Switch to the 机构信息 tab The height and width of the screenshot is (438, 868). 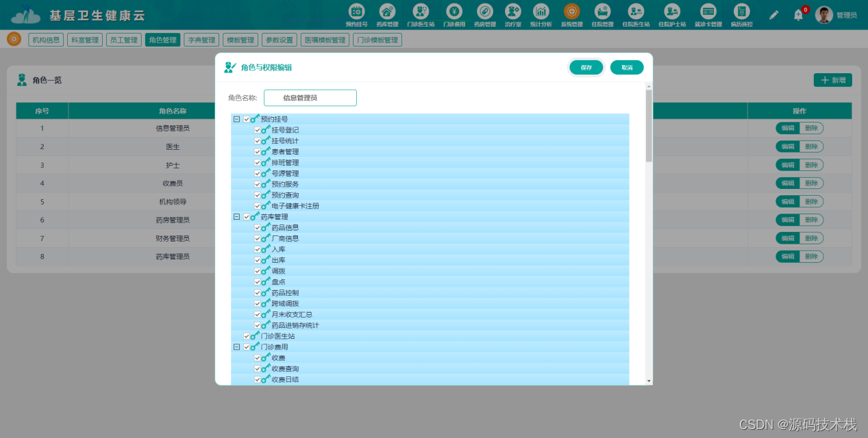click(47, 40)
